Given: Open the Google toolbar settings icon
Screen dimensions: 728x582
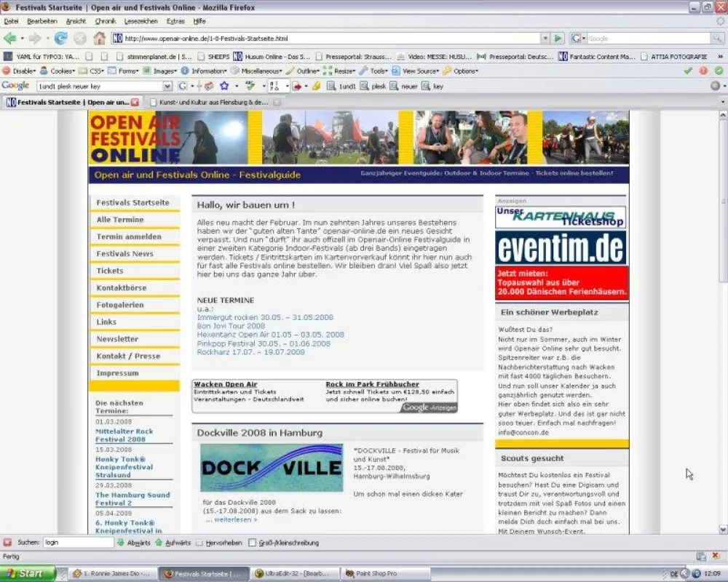Looking at the screenshot, I should click(715, 86).
